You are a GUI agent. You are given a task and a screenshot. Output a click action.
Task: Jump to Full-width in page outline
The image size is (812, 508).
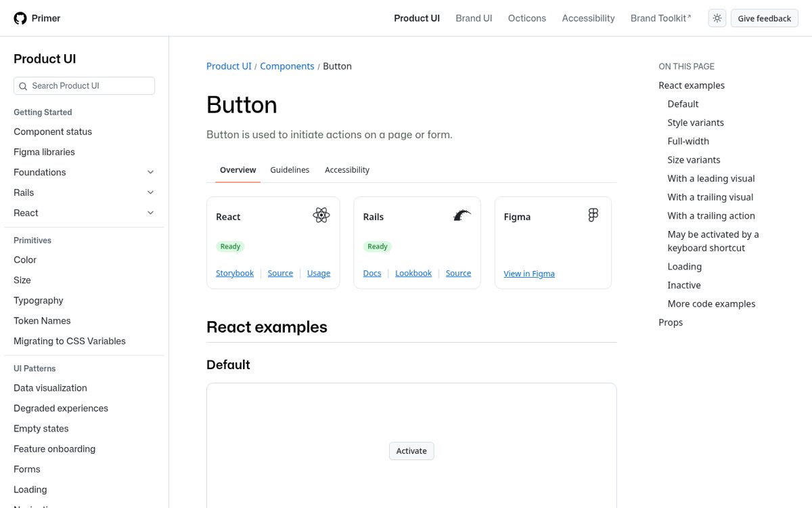(688, 141)
